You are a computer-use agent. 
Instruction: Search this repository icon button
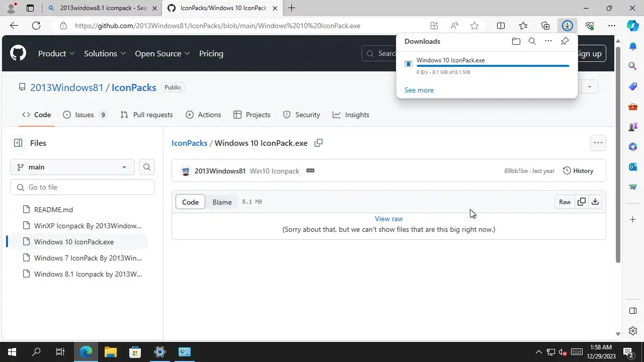click(147, 167)
